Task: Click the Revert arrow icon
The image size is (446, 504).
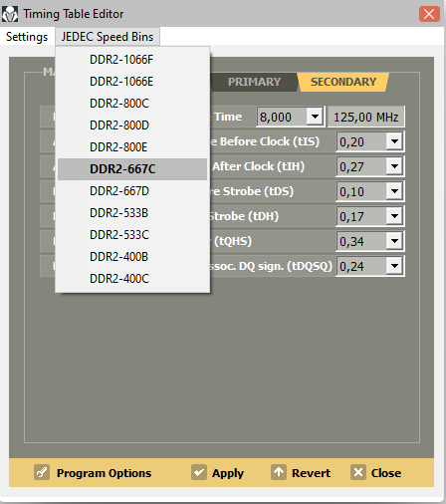Action: coord(279,472)
